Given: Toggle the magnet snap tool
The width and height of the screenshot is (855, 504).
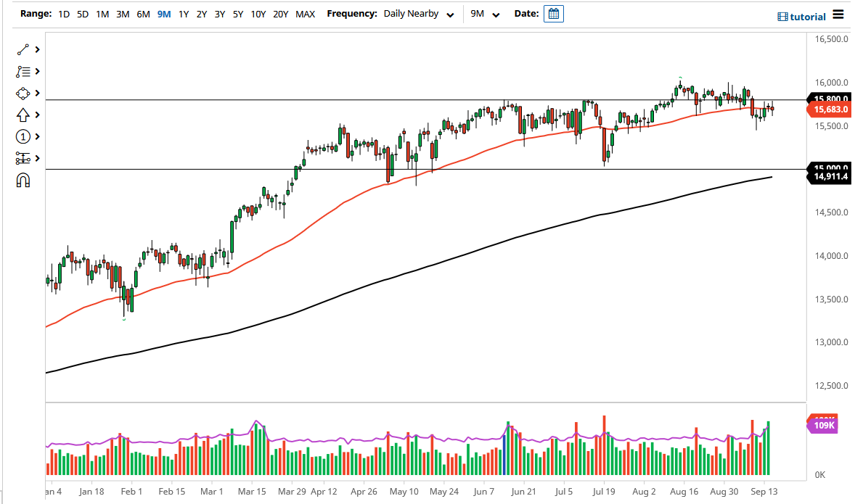Looking at the screenshot, I should point(22,180).
